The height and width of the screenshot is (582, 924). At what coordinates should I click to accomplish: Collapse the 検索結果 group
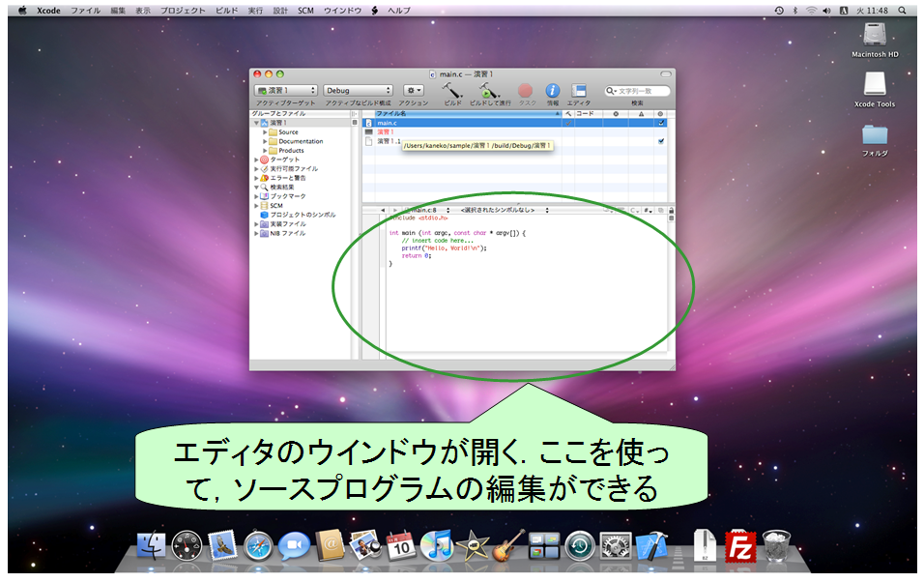257,187
